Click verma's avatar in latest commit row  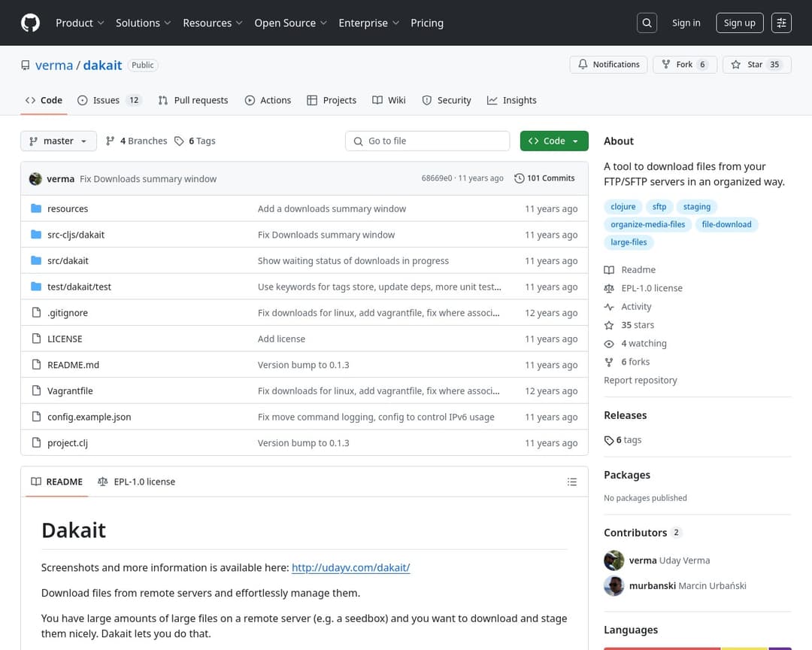click(x=35, y=179)
